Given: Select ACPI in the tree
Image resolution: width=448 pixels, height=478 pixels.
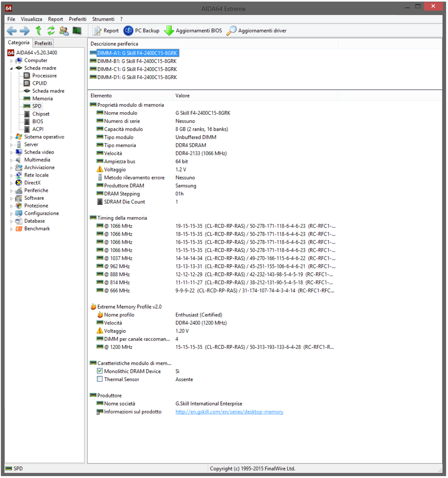Looking at the screenshot, I should pyautogui.click(x=38, y=129).
